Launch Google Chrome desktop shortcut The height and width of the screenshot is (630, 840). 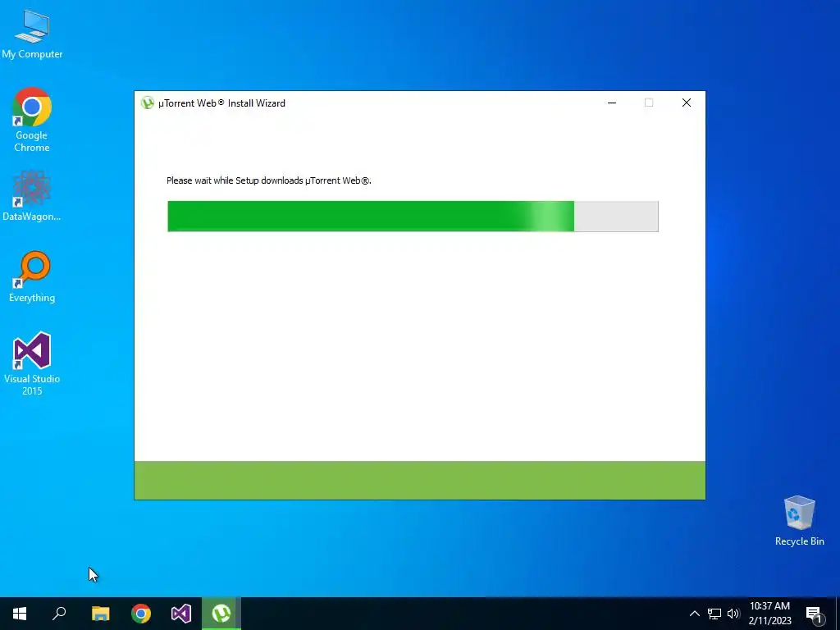(32, 120)
